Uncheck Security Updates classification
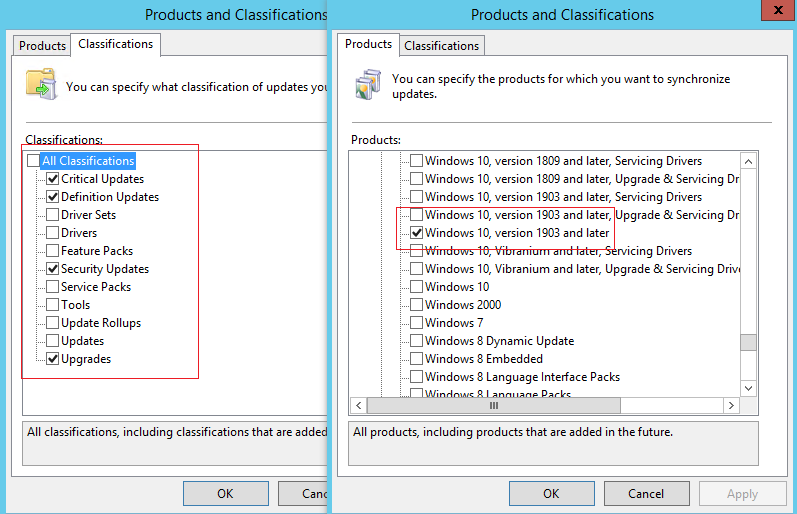The image size is (797, 514). [x=52, y=269]
